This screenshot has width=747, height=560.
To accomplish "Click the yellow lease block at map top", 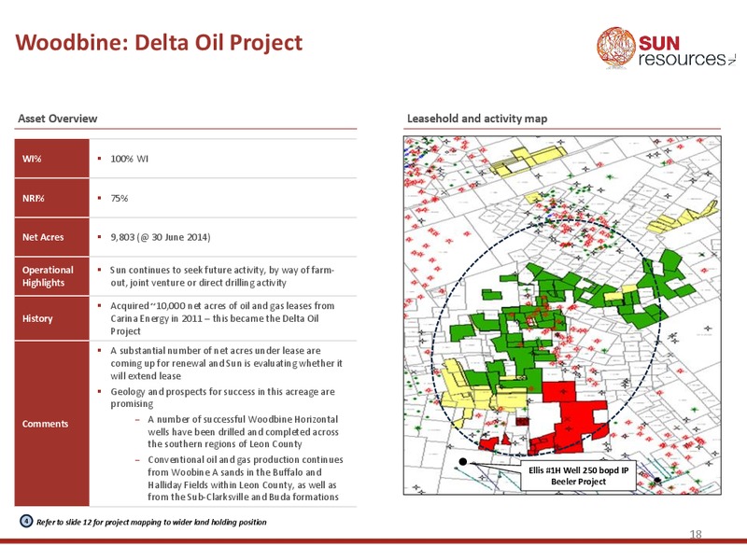I will pos(528,161).
